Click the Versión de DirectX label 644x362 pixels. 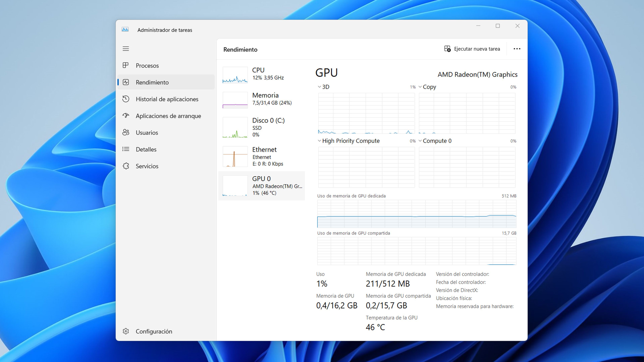[x=457, y=290]
